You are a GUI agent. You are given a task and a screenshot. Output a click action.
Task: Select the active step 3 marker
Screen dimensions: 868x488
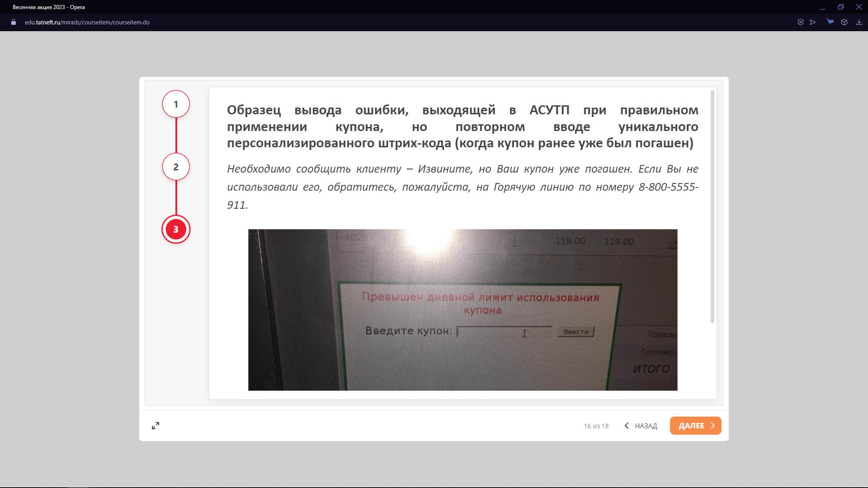point(176,230)
